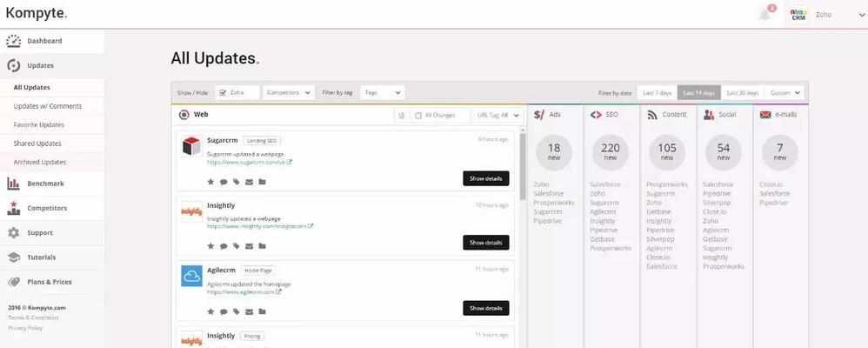Viewport: 868px width, 348px height.
Task: Click the Competitors podium icon
Action: point(14,208)
